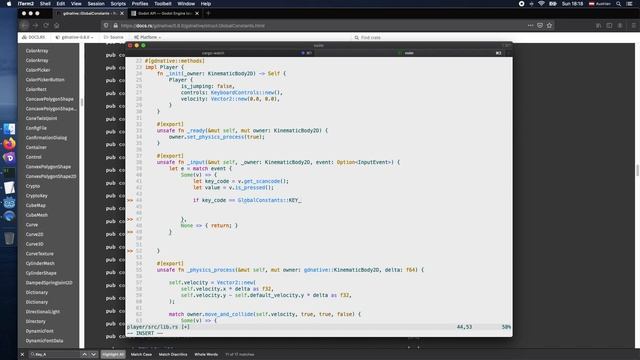Click the Wi-Fi status icon

pos(541,4)
